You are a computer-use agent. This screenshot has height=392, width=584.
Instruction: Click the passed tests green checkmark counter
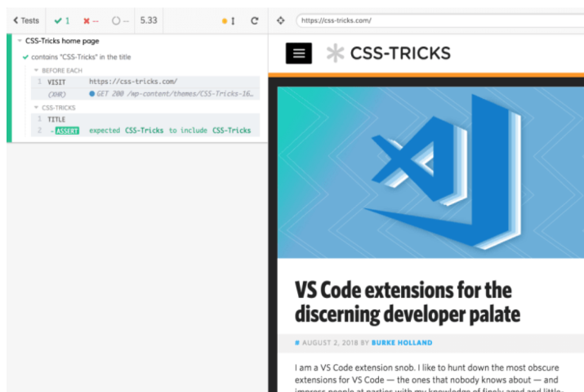pyautogui.click(x=62, y=20)
